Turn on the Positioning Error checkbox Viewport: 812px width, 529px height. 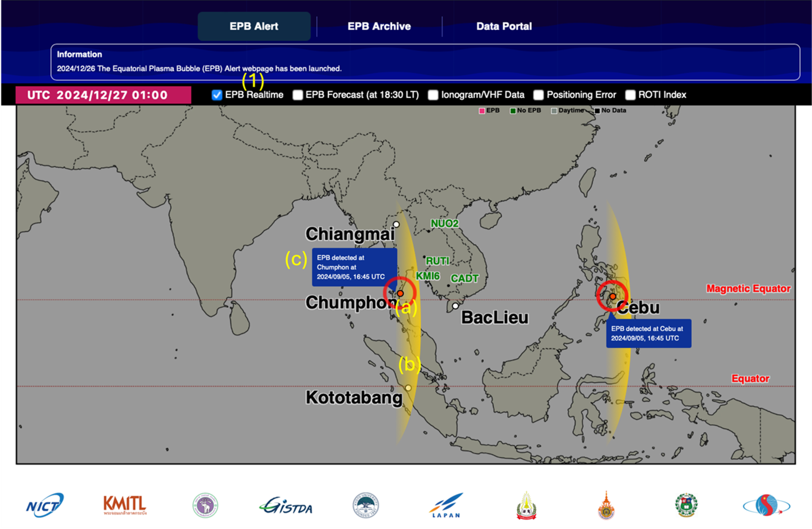538,95
